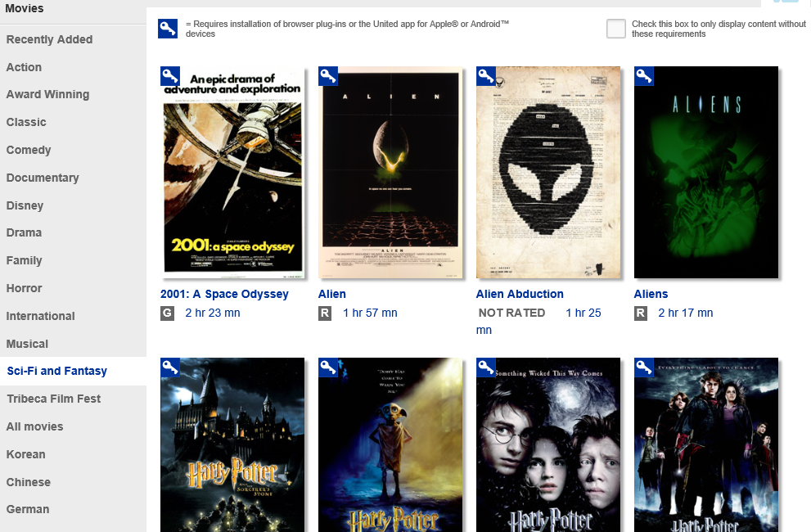Click the Aliens title link
811x532 pixels.
[x=651, y=294]
